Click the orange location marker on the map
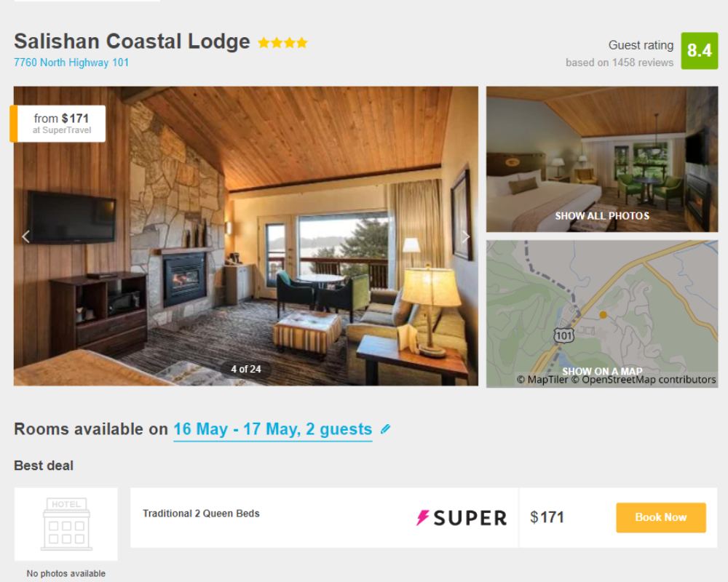This screenshot has width=728, height=582. coord(603,315)
